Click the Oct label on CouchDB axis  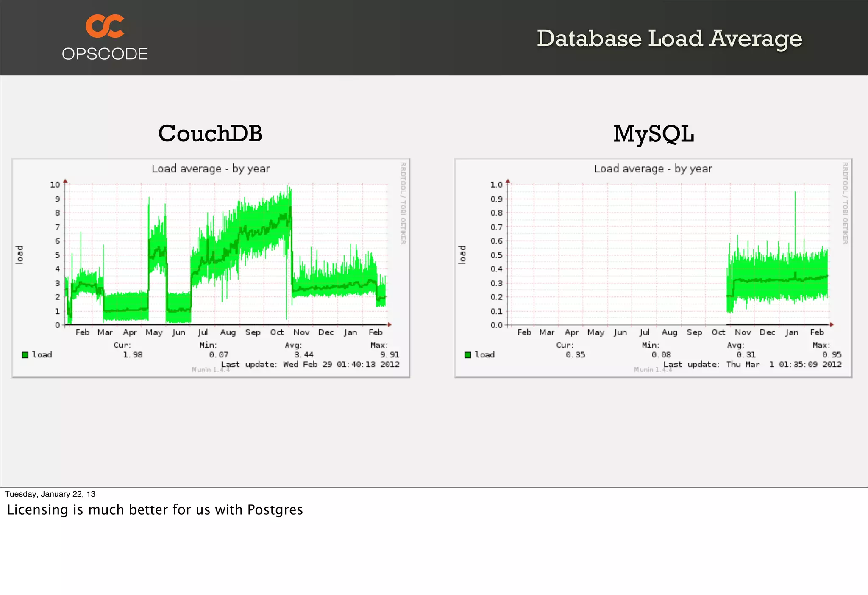(277, 332)
